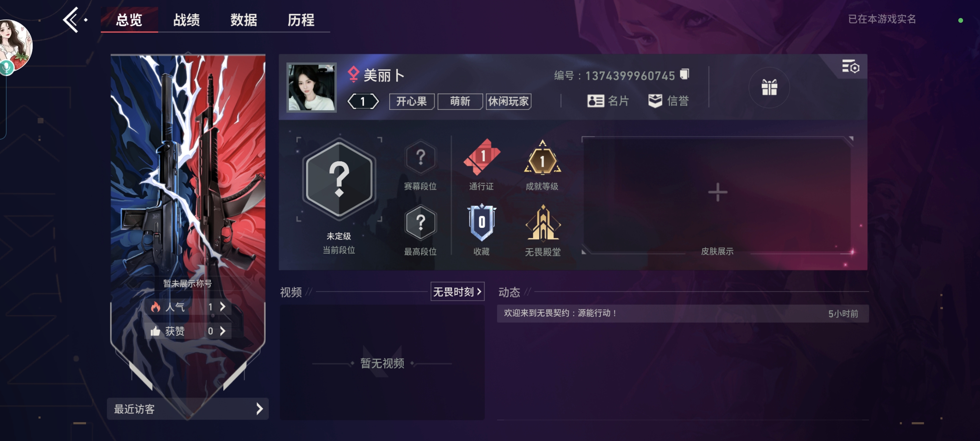
Task: Open the 无畏时刻 video section
Action: pyautogui.click(x=458, y=291)
